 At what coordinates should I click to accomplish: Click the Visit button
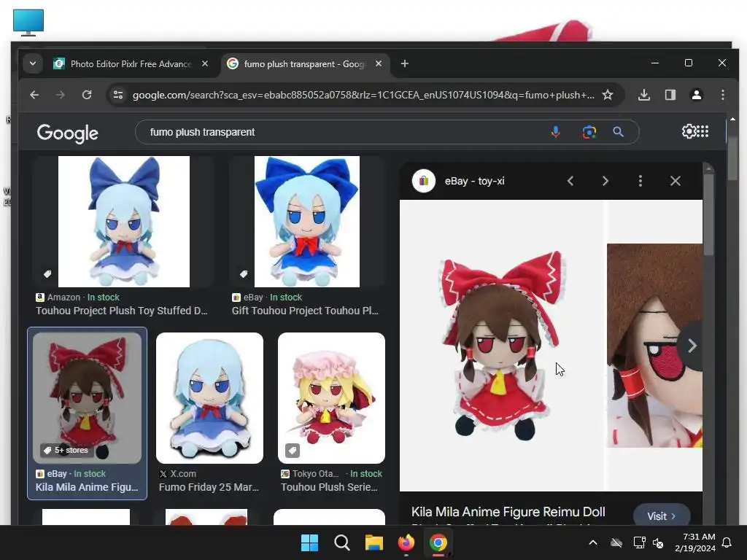[x=661, y=516]
